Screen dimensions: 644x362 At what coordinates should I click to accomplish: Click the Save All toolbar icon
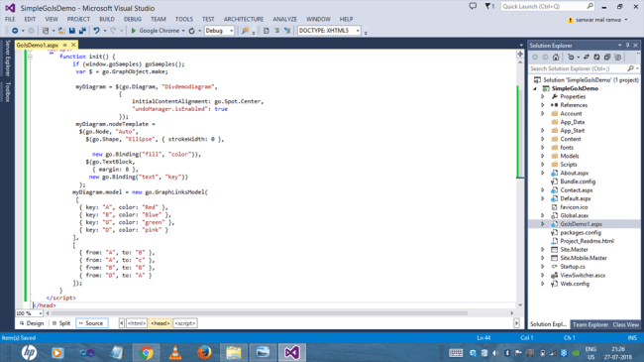click(82, 31)
